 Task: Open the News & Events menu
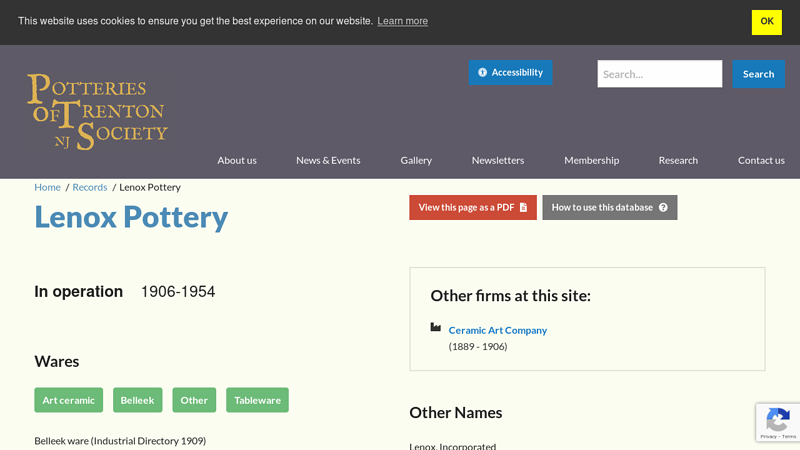tap(328, 160)
